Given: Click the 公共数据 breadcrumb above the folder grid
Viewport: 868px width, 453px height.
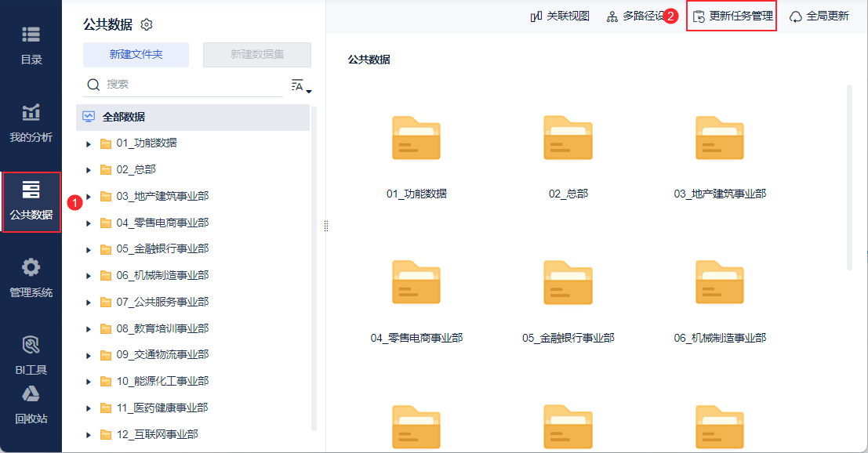Looking at the screenshot, I should point(369,60).
